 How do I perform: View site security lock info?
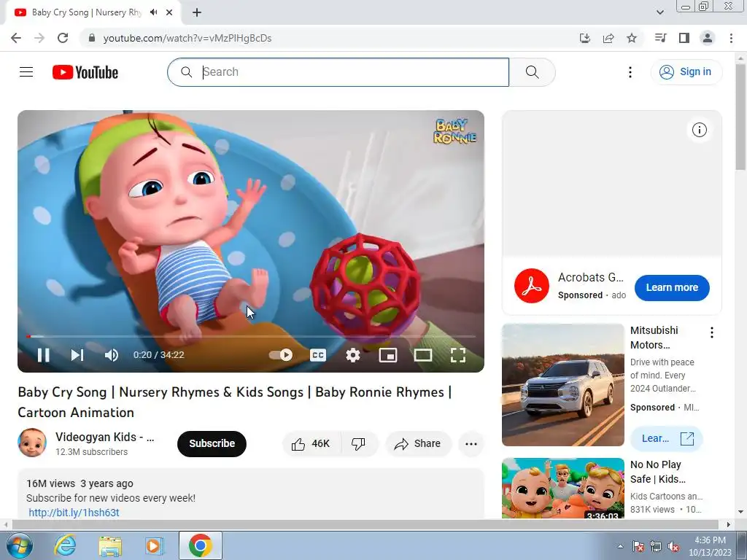[91, 38]
